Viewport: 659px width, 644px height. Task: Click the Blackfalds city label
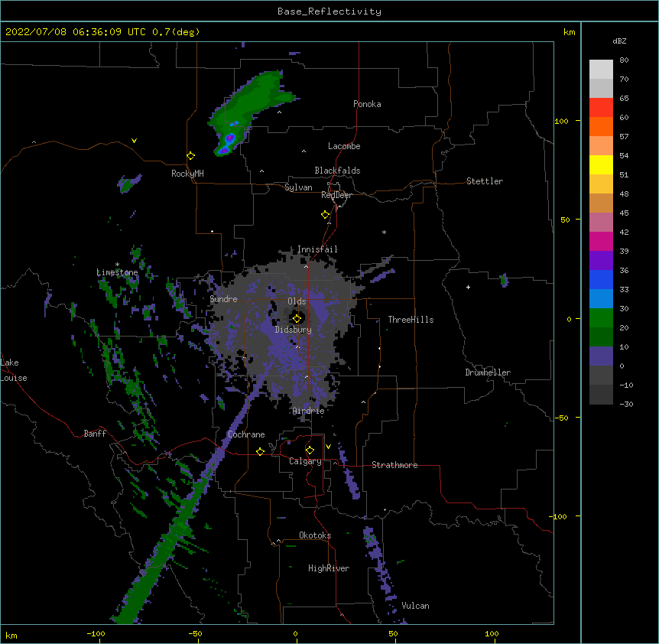337,171
